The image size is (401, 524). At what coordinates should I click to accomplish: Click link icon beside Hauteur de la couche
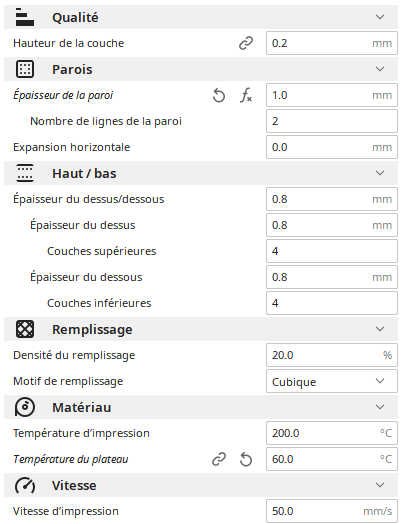click(246, 43)
